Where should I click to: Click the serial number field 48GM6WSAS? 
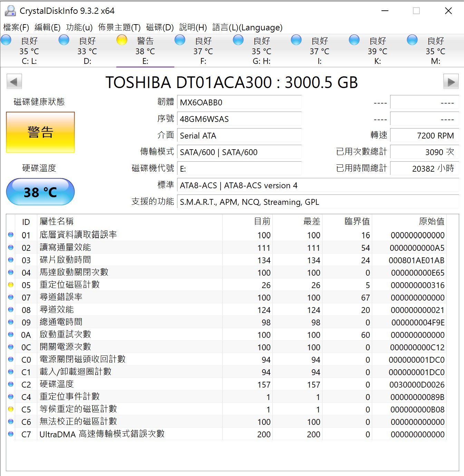[239, 119]
